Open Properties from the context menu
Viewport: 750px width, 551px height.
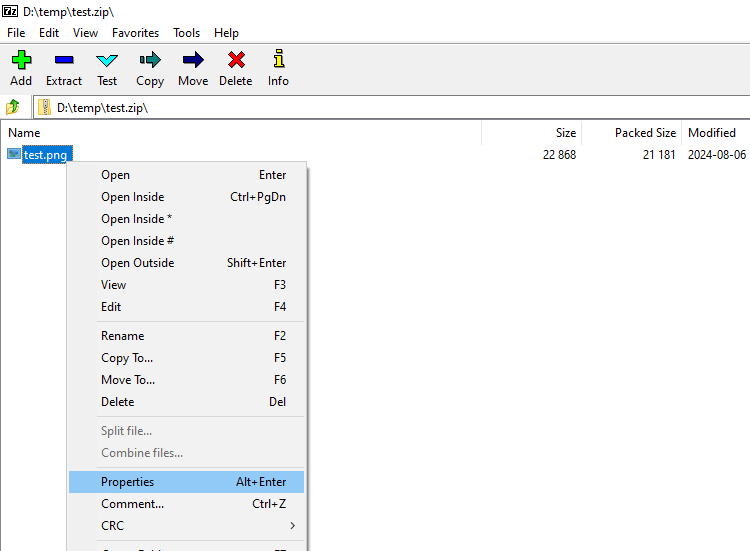pyautogui.click(x=187, y=482)
